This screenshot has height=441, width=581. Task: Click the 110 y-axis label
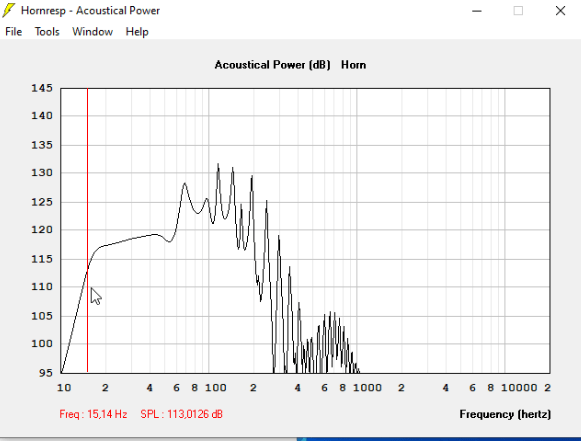pyautogui.click(x=42, y=286)
